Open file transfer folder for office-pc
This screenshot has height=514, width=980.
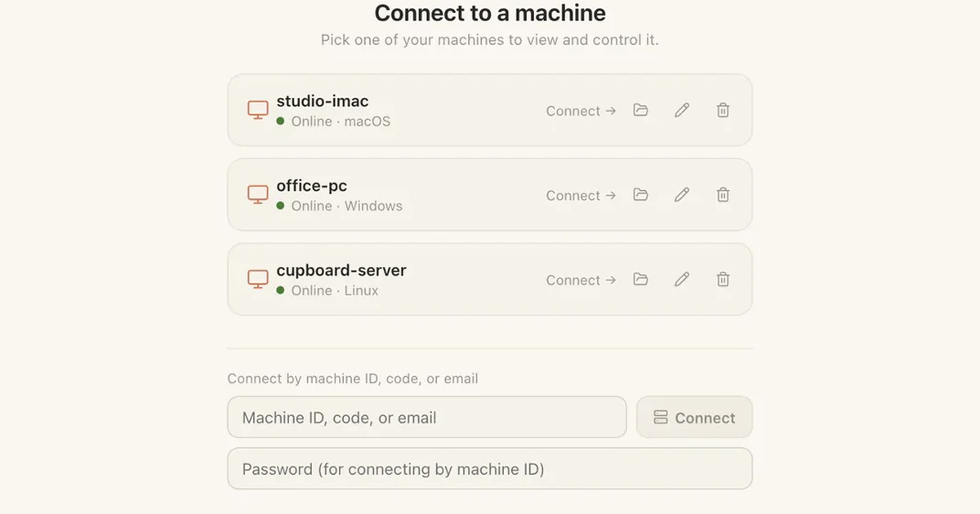[641, 195]
